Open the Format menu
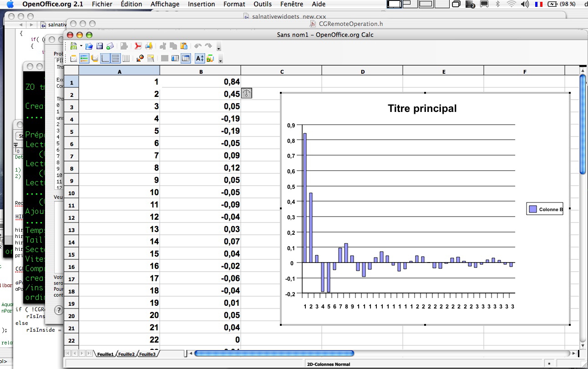The width and height of the screenshot is (588, 369). pyautogui.click(x=234, y=4)
